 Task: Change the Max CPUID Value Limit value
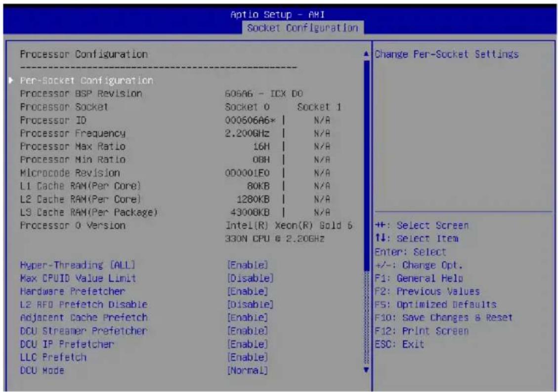click(x=251, y=278)
